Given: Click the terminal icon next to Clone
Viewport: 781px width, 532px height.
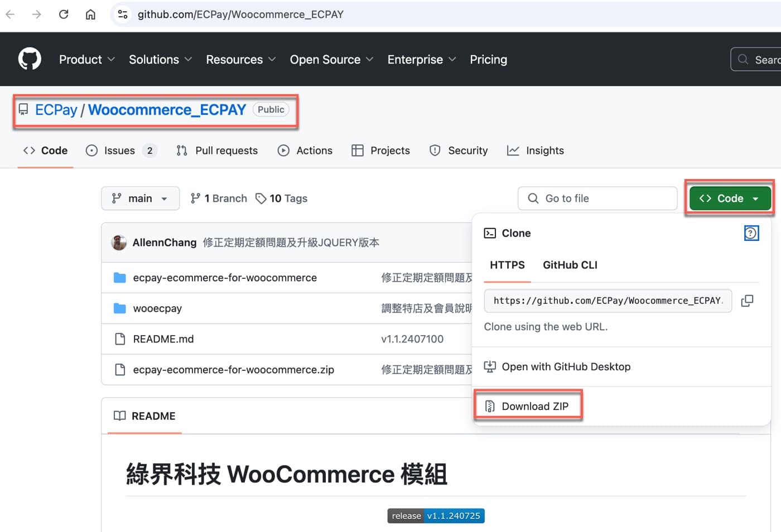Looking at the screenshot, I should click(490, 233).
